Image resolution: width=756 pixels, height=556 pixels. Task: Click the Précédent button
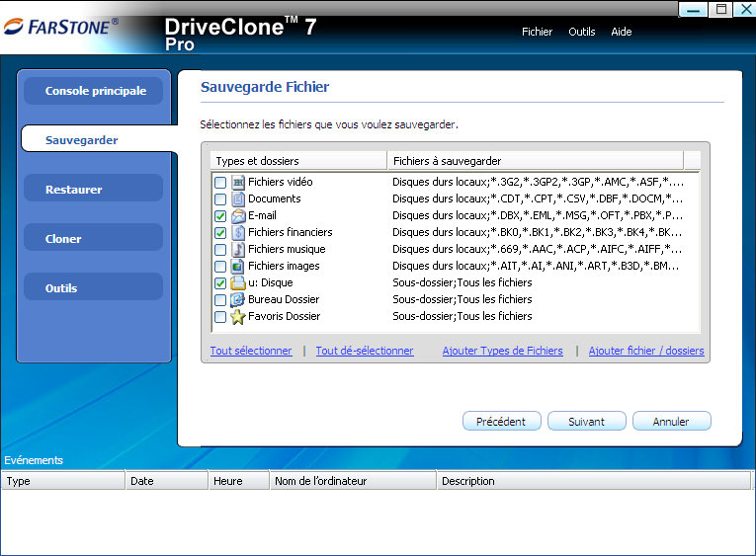click(501, 422)
